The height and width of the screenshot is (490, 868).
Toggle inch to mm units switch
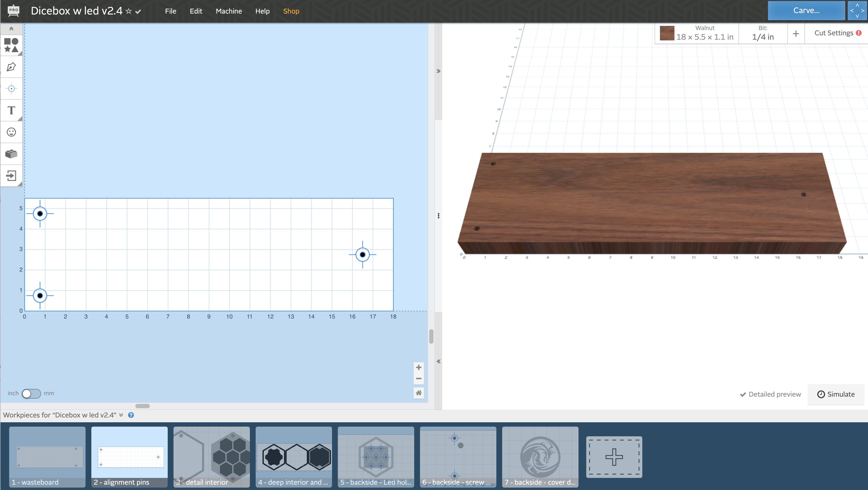[31, 393]
